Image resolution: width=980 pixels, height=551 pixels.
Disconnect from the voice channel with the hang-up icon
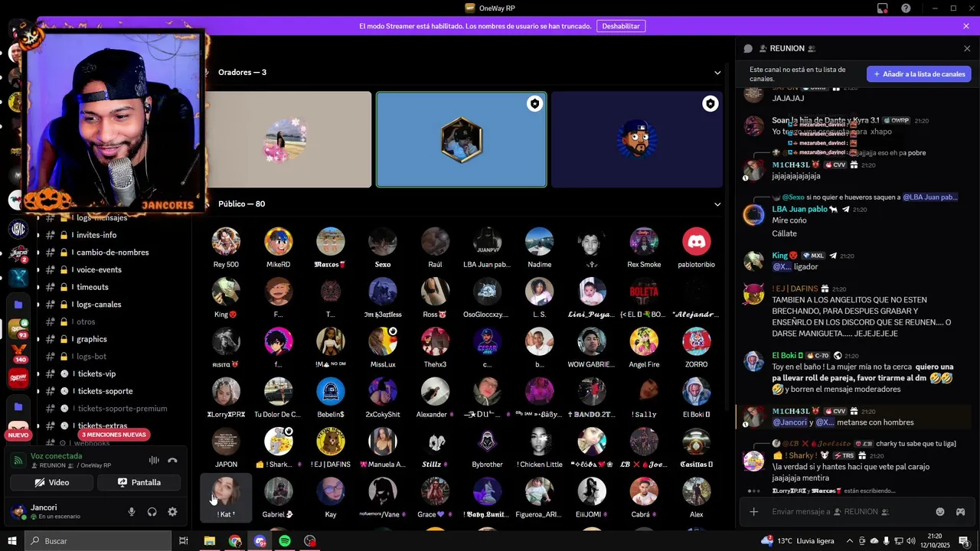pos(172,461)
